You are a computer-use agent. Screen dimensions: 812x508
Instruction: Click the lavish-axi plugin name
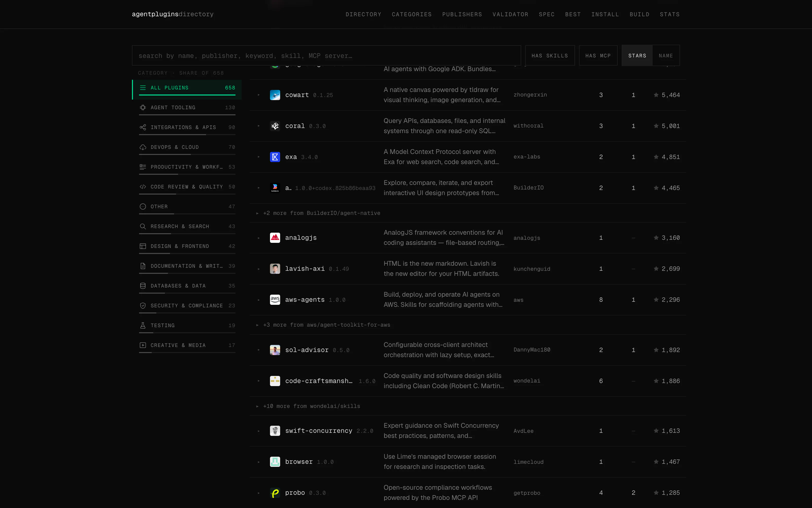305,269
